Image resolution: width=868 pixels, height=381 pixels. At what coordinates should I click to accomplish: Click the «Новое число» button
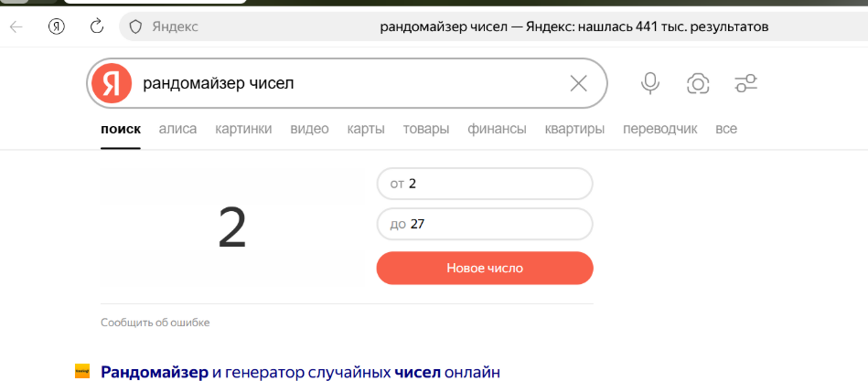point(485,269)
